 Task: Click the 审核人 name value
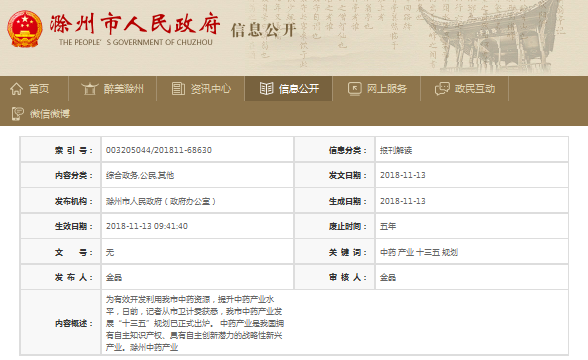tap(388, 277)
